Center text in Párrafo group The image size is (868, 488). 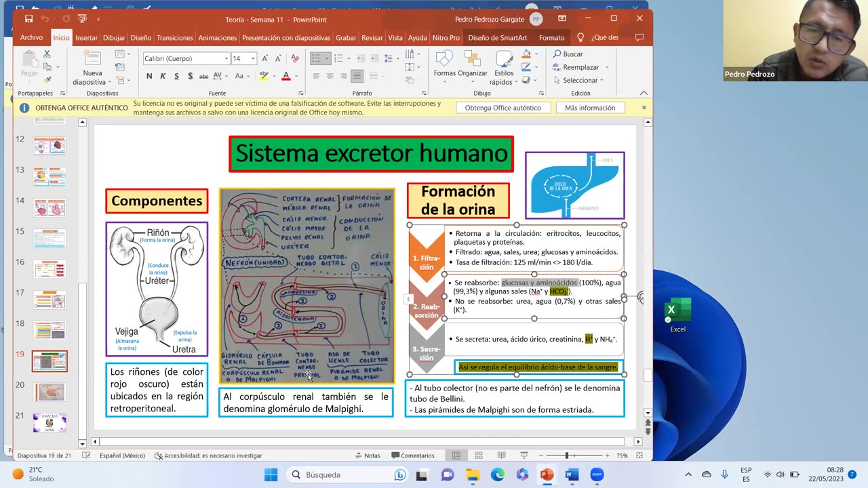(330, 76)
